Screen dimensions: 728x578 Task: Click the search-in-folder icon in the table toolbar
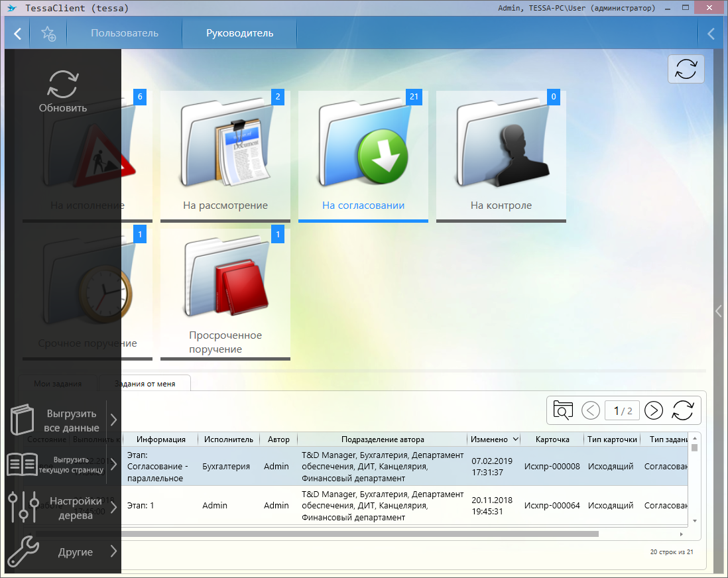(x=563, y=411)
